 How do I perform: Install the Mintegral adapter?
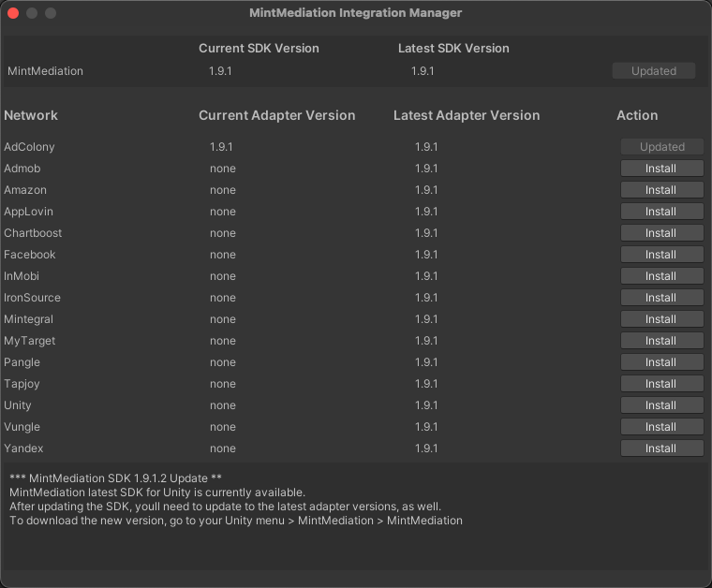click(x=661, y=319)
